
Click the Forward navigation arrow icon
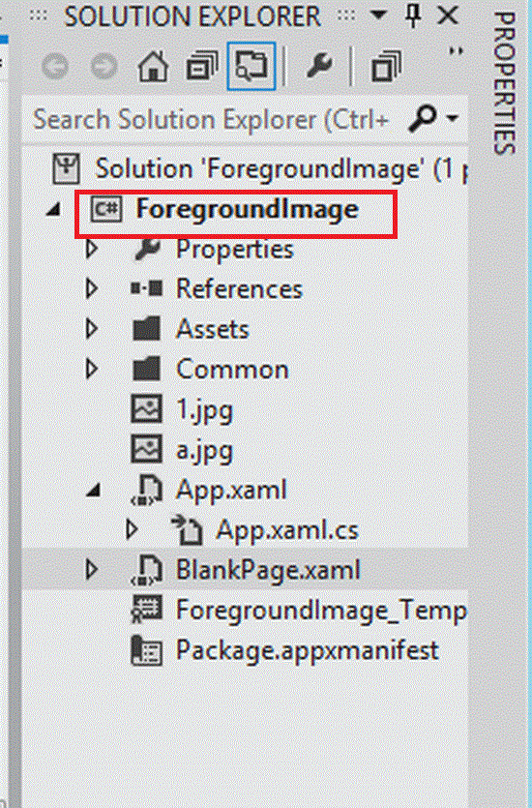103,67
